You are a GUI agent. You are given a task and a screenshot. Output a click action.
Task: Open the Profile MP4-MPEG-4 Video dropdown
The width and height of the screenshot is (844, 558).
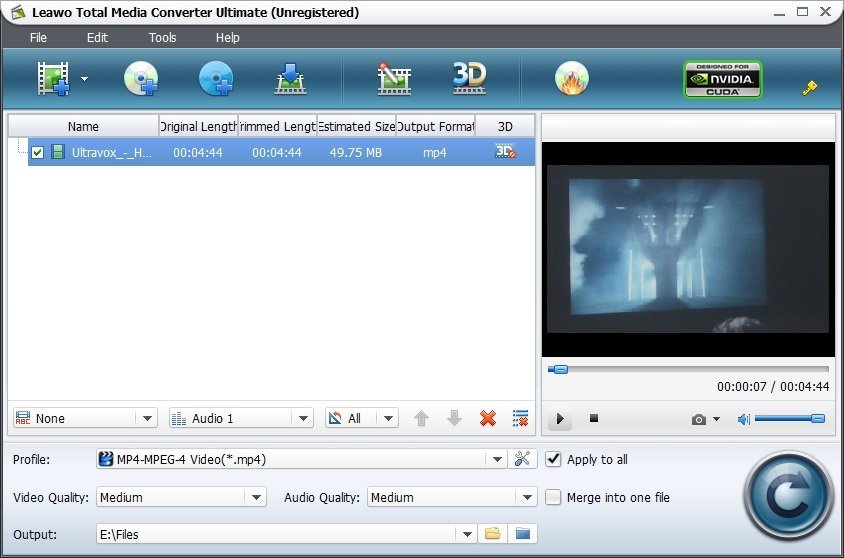[497, 459]
